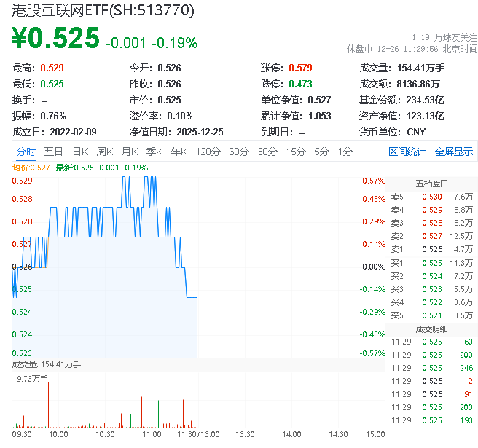Choose the 30分 interval tab
The width and height of the screenshot is (478, 448).
pos(267,152)
